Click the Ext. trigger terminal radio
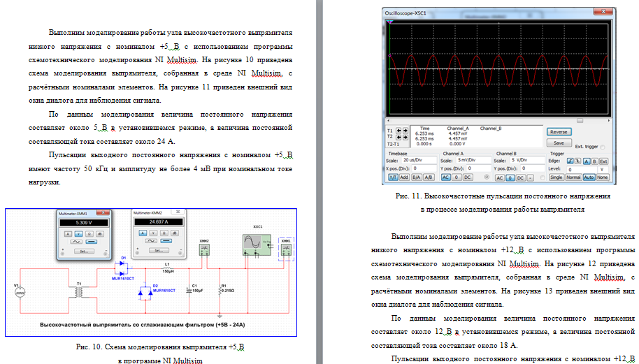639x364 pixels. click(x=603, y=147)
